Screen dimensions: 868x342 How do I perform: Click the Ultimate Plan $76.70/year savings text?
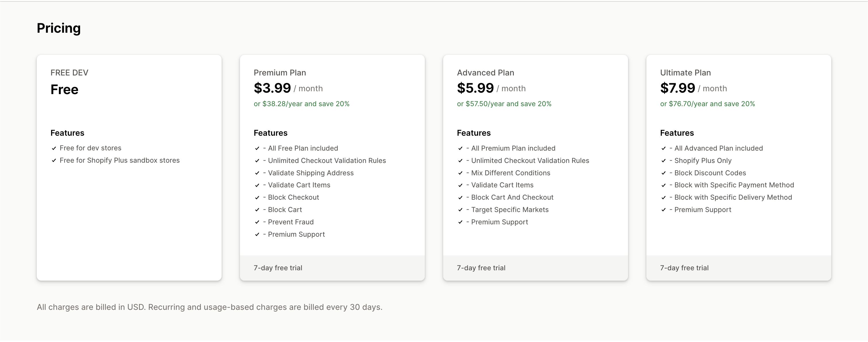point(707,104)
